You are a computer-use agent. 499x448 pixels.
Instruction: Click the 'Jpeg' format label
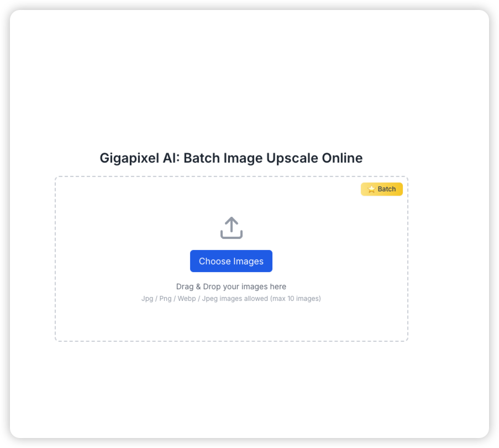(210, 299)
